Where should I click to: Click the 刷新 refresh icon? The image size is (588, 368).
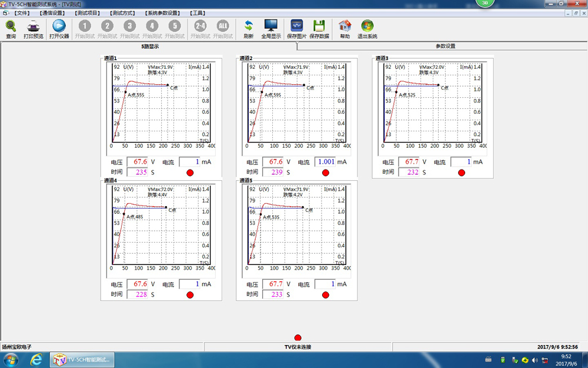coord(248,26)
